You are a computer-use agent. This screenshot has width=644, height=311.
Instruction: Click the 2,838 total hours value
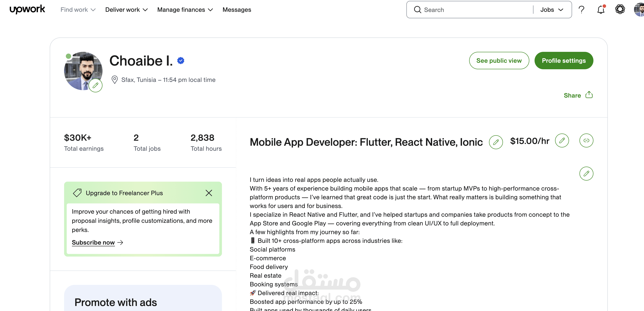pos(202,138)
